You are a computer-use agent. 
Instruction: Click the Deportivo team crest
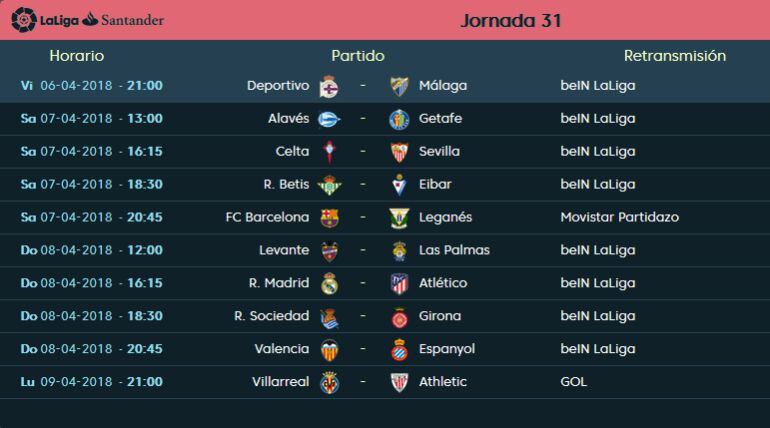point(329,86)
